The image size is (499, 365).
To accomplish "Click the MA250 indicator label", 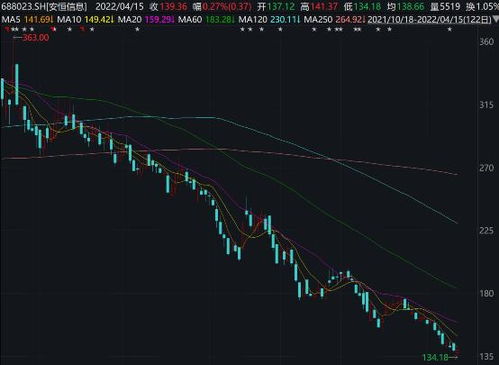I will [318, 20].
